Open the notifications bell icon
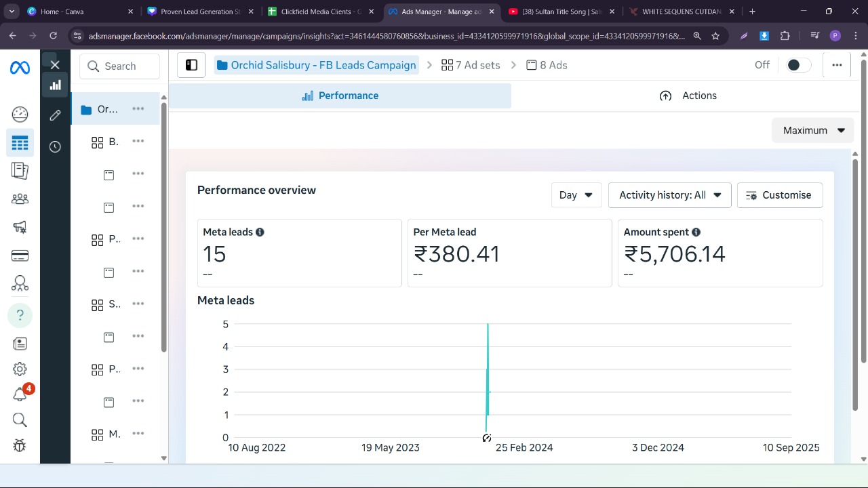 tap(20, 394)
